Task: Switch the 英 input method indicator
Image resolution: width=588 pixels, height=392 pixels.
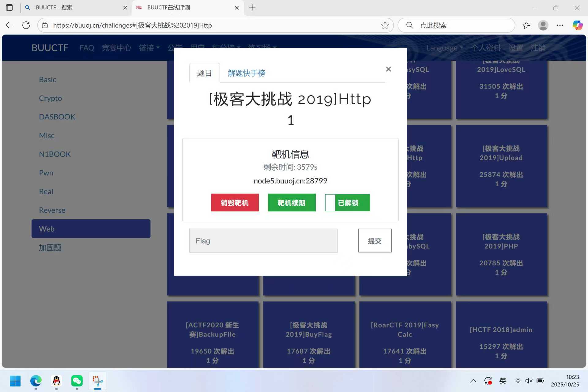Action: (x=503, y=381)
